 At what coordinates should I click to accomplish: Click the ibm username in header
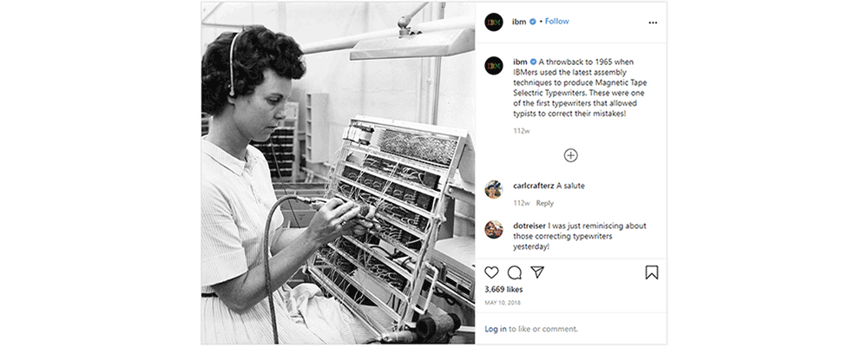click(x=520, y=22)
